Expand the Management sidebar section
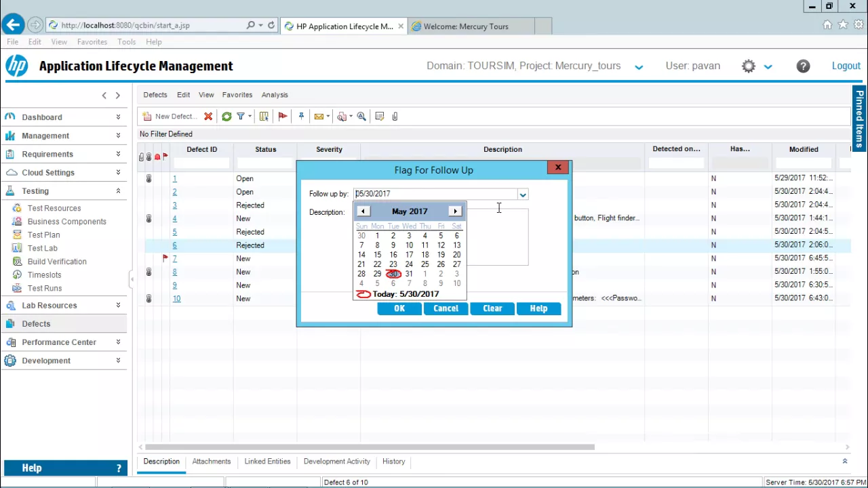The image size is (868, 488). point(118,135)
